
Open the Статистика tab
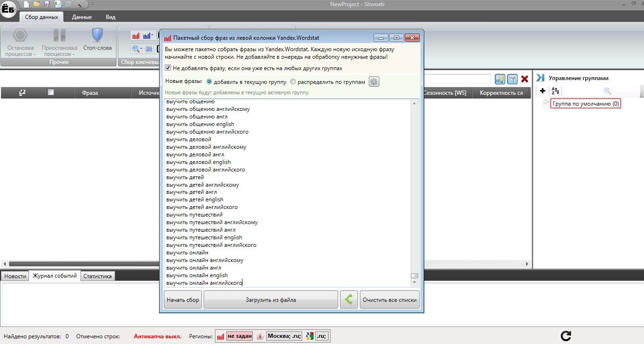98,276
